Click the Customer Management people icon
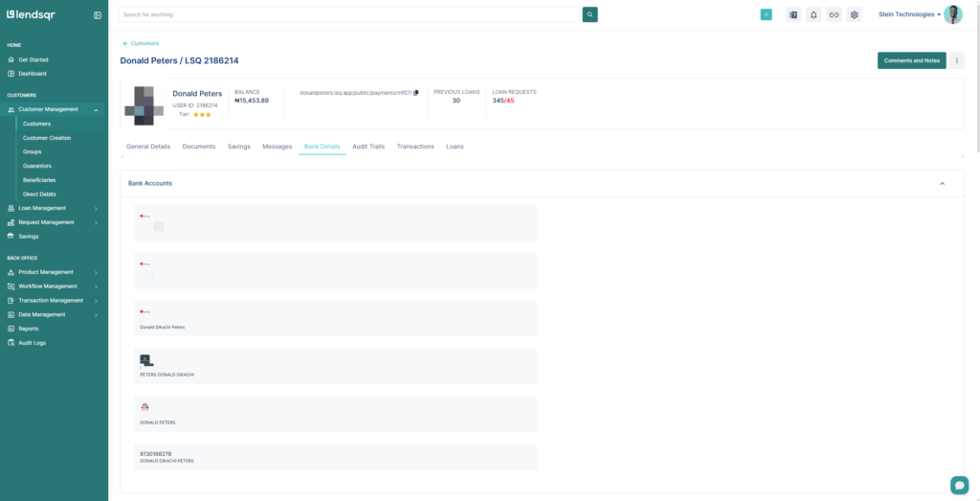The height and width of the screenshot is (501, 980). [x=11, y=109]
